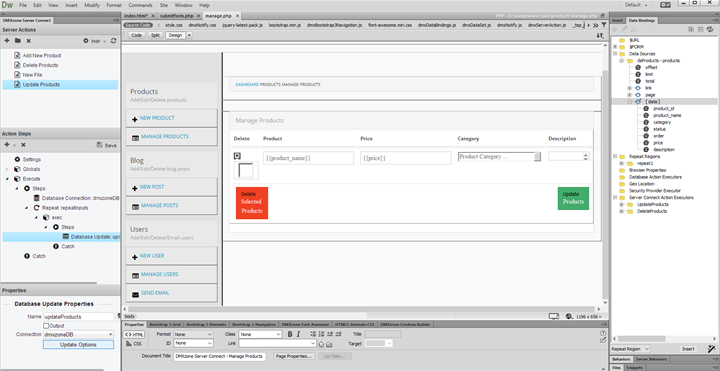720x371 pixels.
Task: Open the Format dropdown in Properties
Action: (193, 334)
